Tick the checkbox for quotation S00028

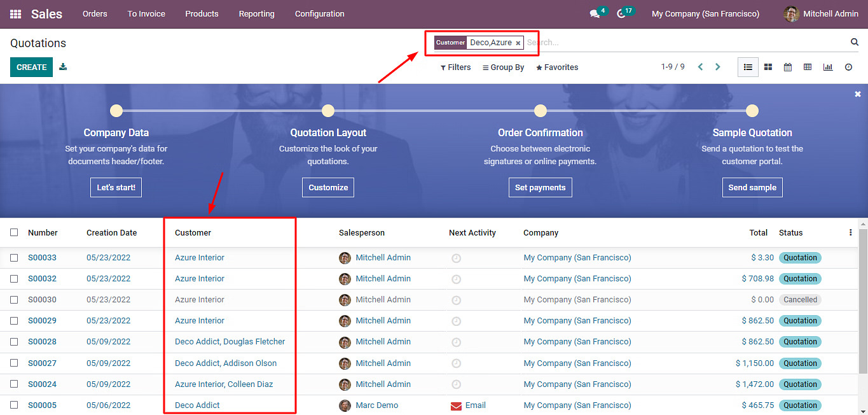14,342
